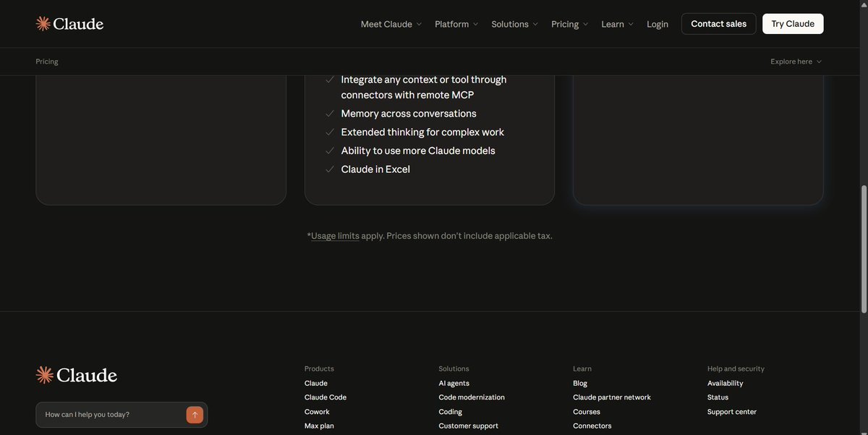Expand the Meet Claude menu

(391, 24)
